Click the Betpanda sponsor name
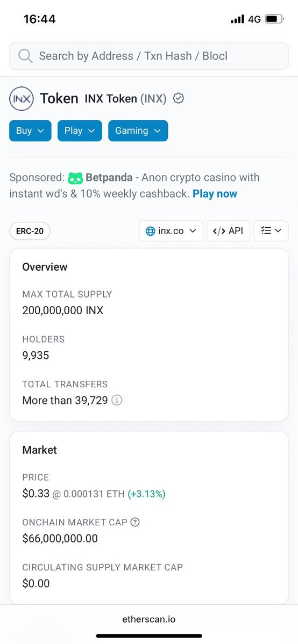Viewport: 298px width, 644px height. 109,178
